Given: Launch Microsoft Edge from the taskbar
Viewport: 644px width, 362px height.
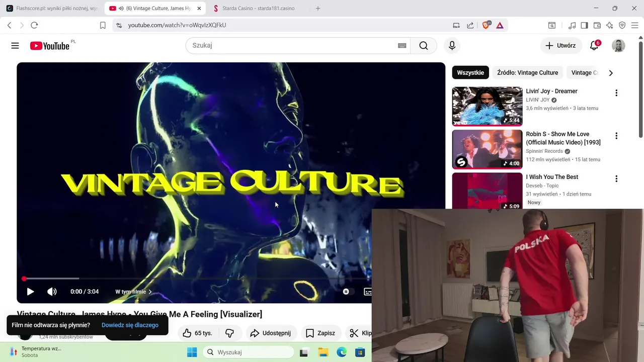Looking at the screenshot, I should [x=342, y=352].
